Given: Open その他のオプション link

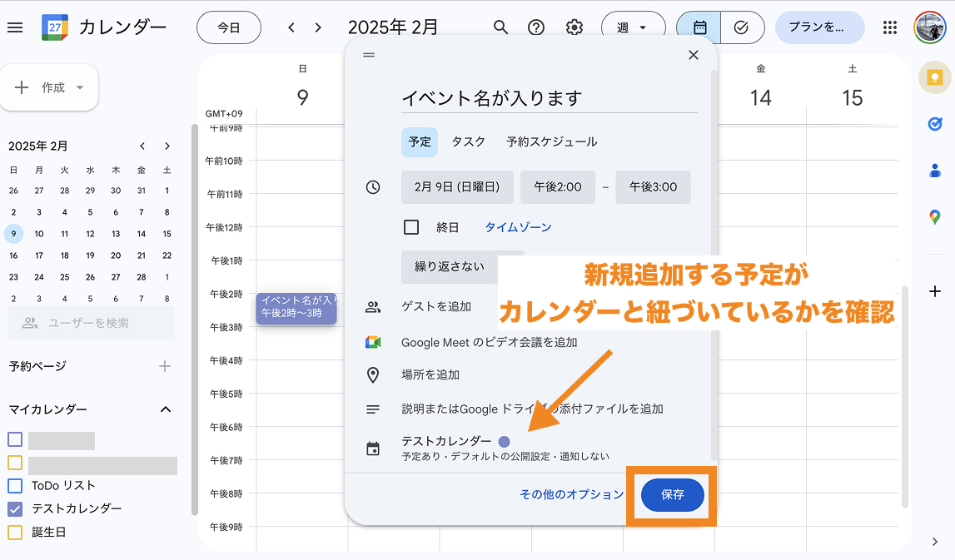Looking at the screenshot, I should pyautogui.click(x=571, y=494).
